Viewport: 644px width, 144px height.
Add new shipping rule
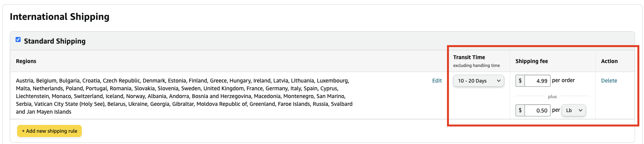coord(49,131)
